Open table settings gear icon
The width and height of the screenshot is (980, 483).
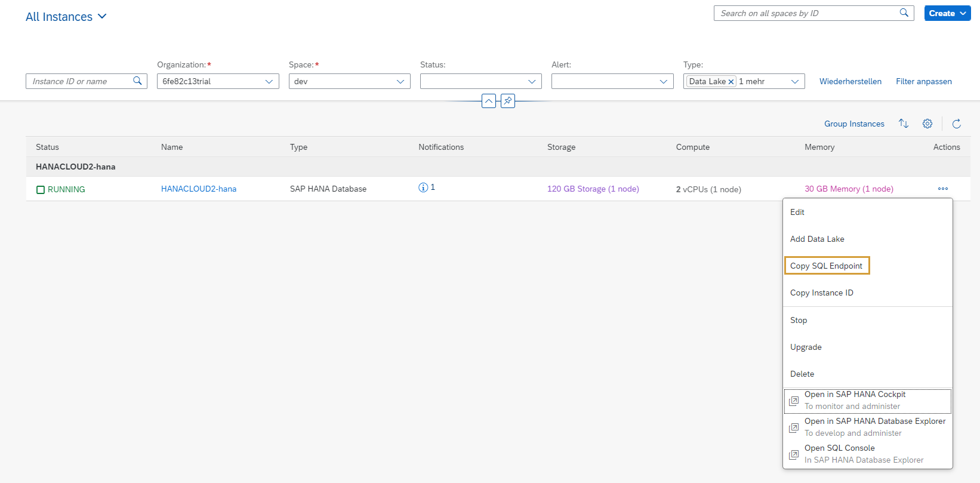[927, 124]
